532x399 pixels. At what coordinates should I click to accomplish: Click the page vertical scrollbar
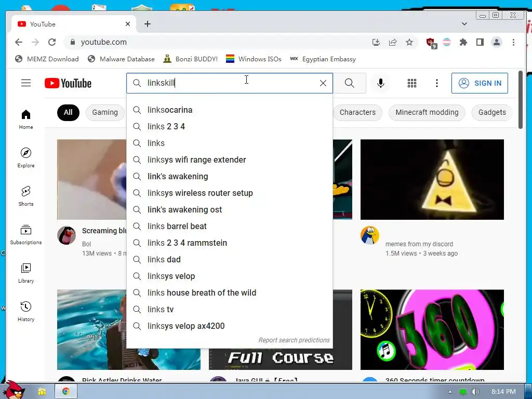click(x=521, y=99)
